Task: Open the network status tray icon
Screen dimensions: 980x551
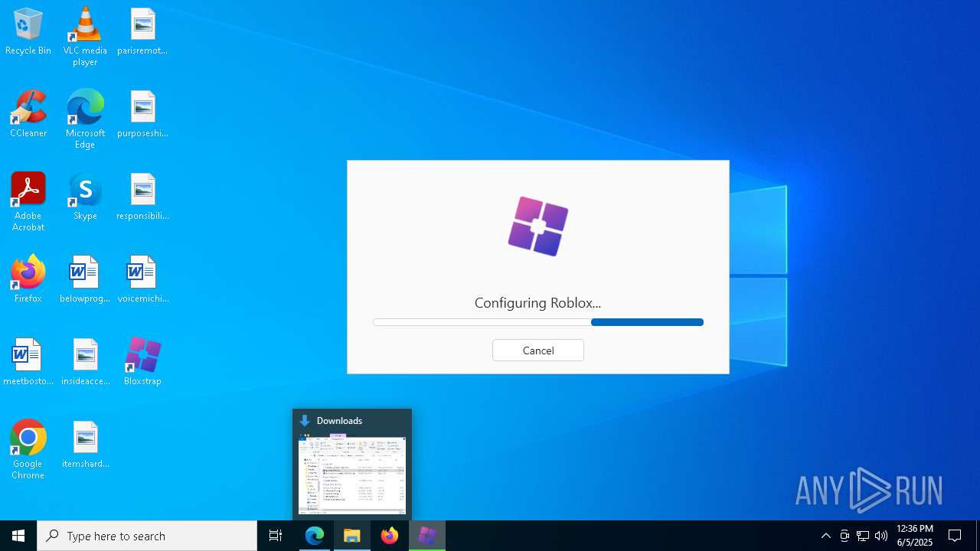Action: [x=863, y=536]
